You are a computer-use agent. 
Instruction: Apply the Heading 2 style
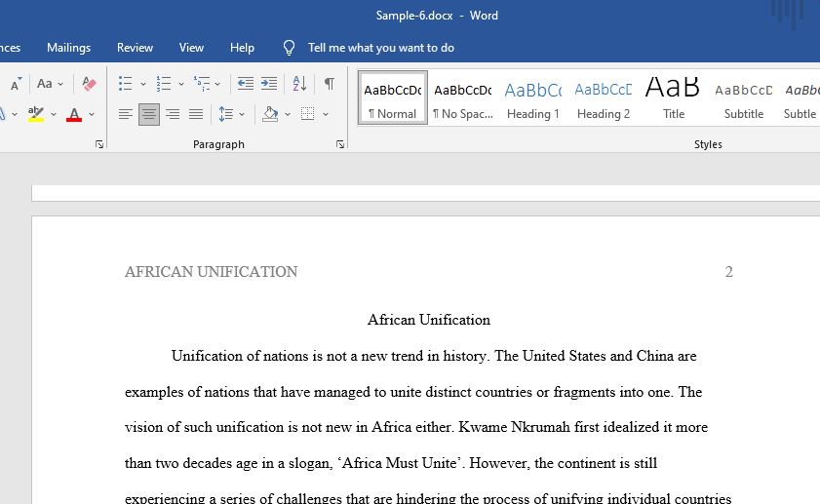point(603,97)
